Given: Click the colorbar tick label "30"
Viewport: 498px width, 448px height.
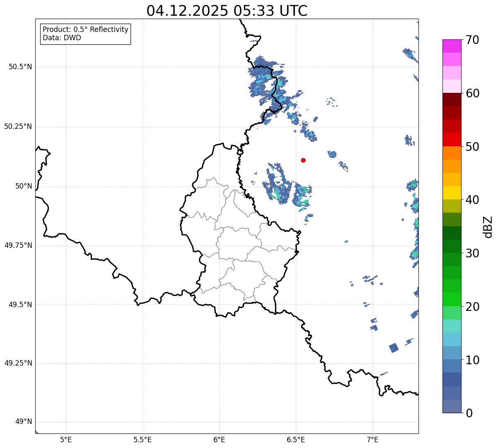Looking at the screenshot, I should pos(472,253).
